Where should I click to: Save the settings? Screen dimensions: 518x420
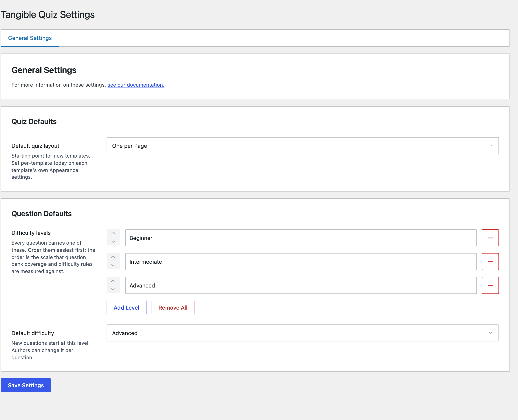[x=26, y=385]
